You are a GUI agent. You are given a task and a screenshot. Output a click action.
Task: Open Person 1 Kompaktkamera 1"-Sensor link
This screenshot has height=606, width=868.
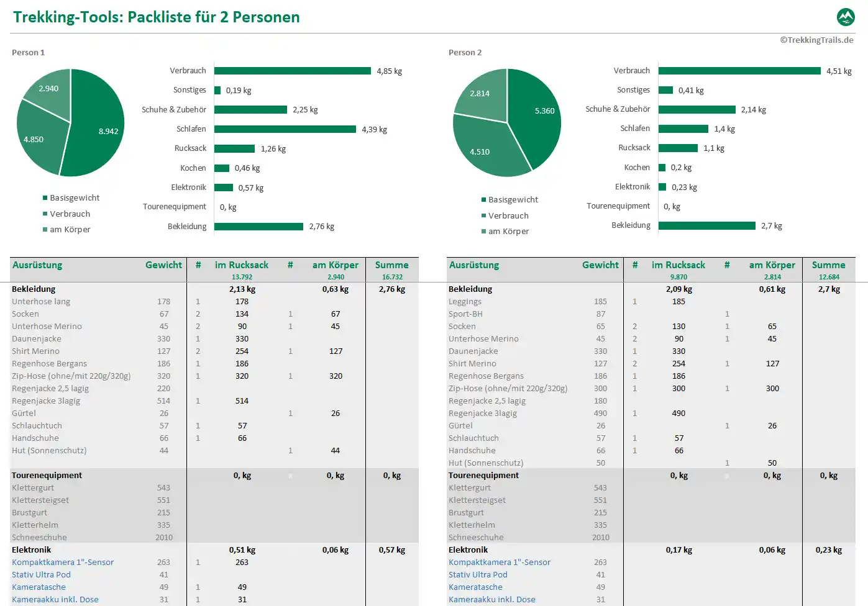(63, 563)
